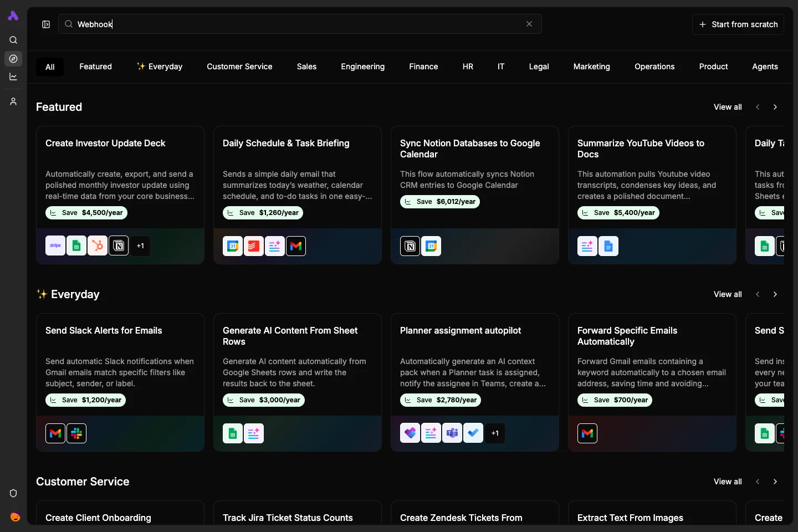Click Save $5,400/year badge
The height and width of the screenshot is (532, 798).
618,213
